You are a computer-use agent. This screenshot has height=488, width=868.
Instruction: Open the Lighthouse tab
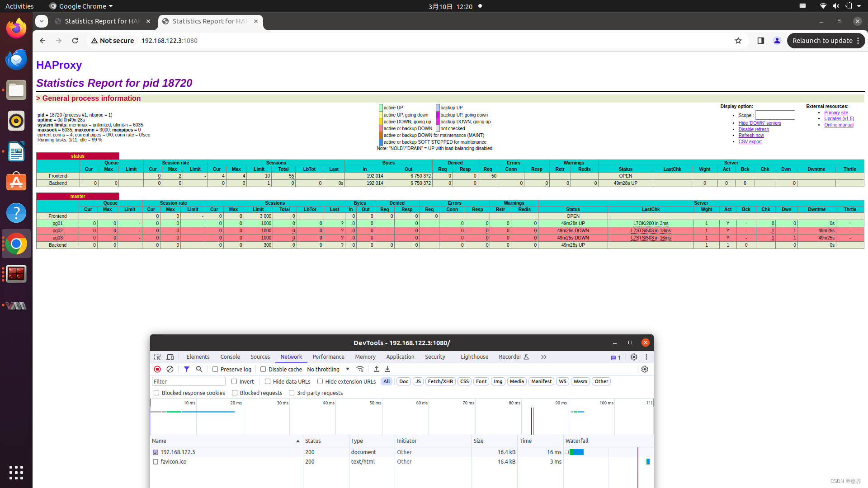tap(475, 357)
